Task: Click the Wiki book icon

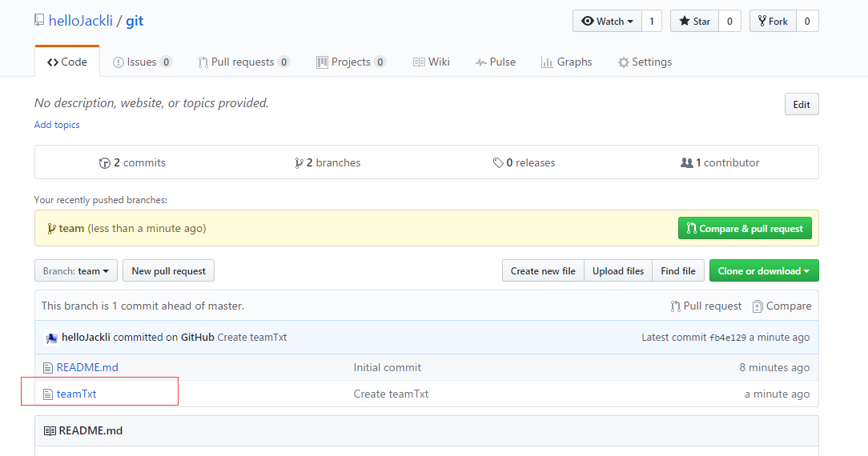Action: click(x=419, y=62)
